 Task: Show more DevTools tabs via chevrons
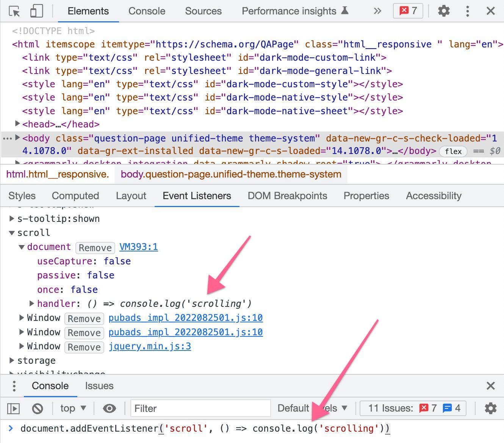[377, 11]
